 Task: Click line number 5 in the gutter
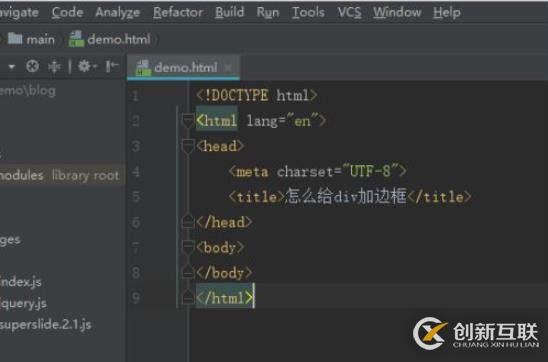pyautogui.click(x=136, y=196)
